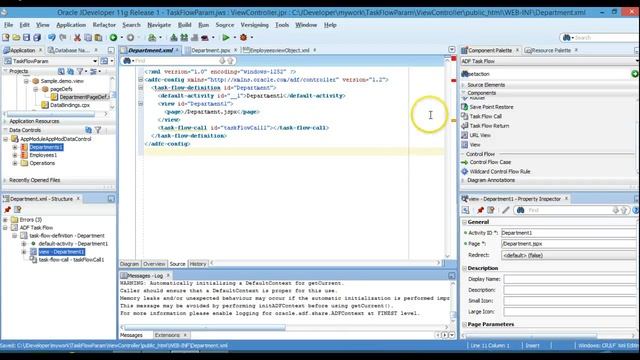Click the Messages - Log panel tab
Screen dimensions: 640x360
pos(145,276)
